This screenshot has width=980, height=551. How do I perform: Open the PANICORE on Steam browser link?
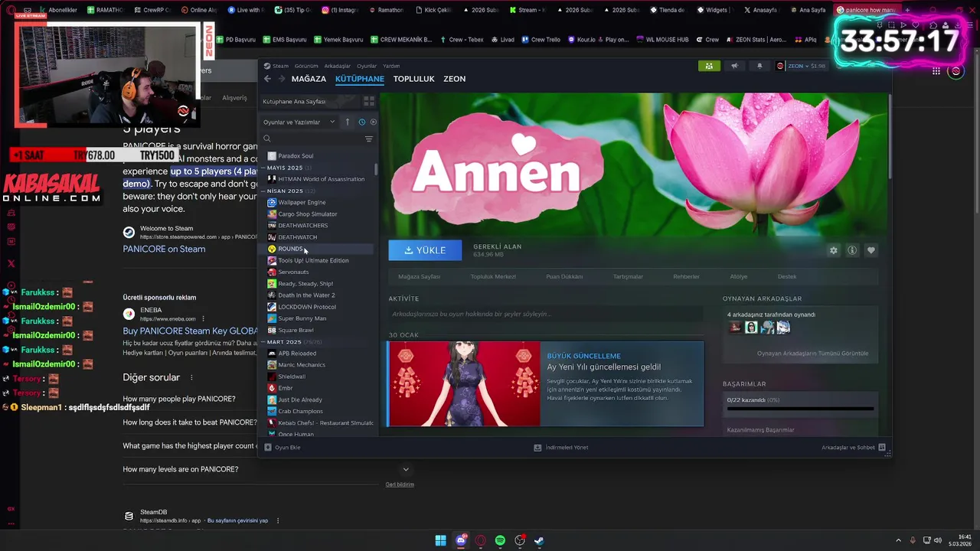pyautogui.click(x=164, y=249)
